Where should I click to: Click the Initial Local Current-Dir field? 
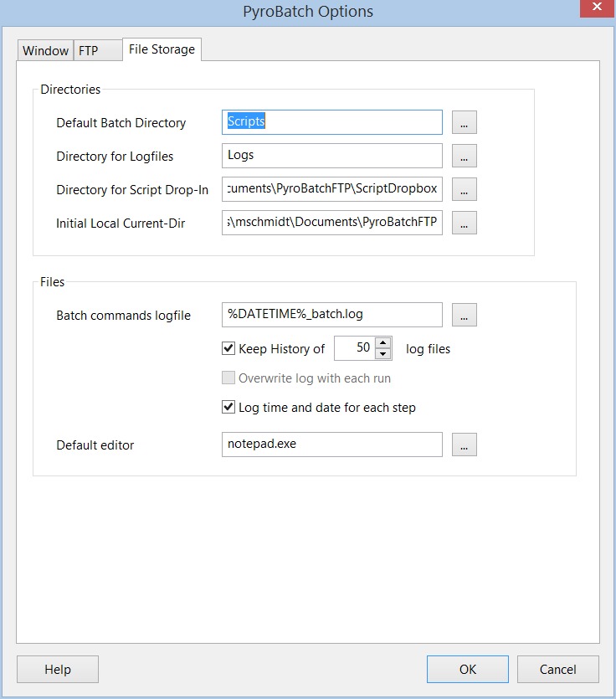click(332, 223)
